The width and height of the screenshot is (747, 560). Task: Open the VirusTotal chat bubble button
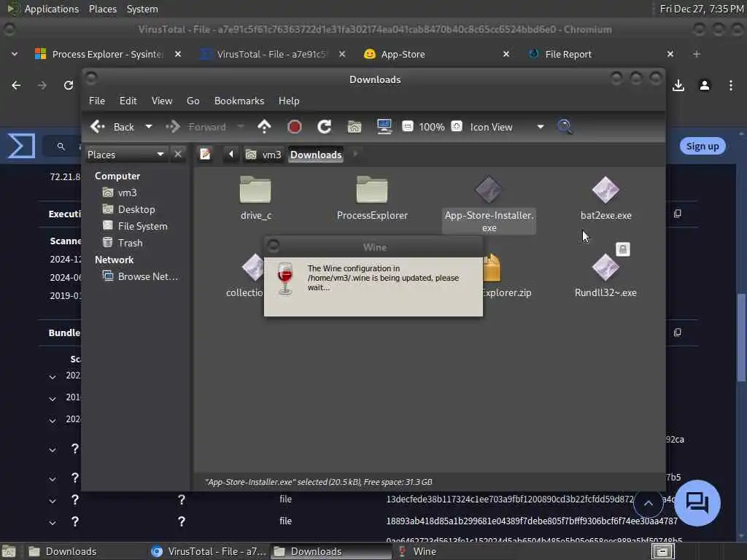(697, 503)
